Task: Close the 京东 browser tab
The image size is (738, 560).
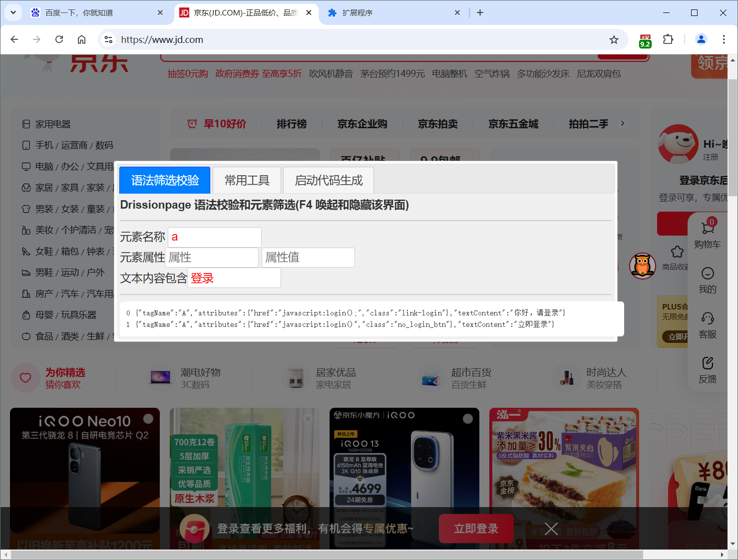Action: 309,12
